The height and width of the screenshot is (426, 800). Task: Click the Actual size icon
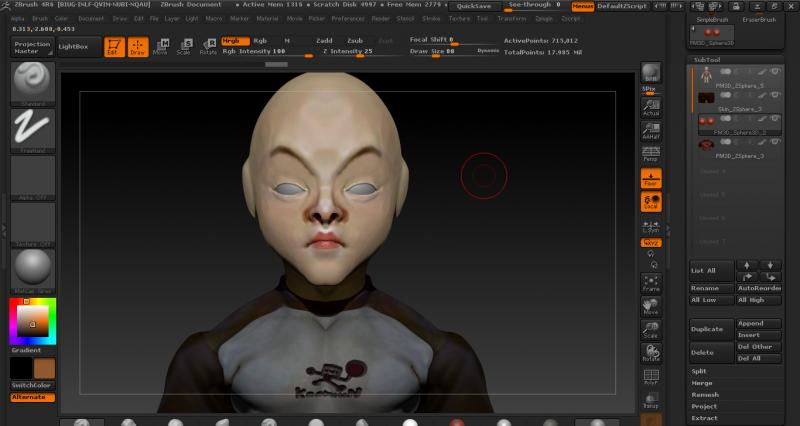(x=651, y=107)
